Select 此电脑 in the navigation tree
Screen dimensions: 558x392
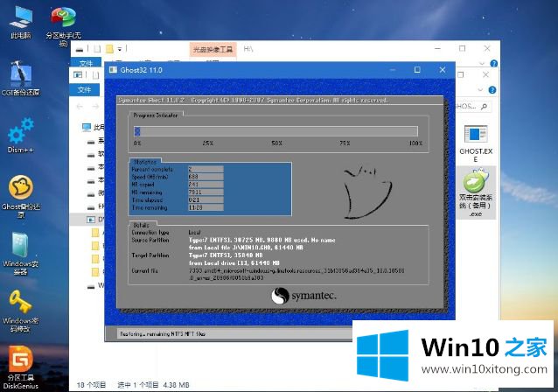point(94,127)
